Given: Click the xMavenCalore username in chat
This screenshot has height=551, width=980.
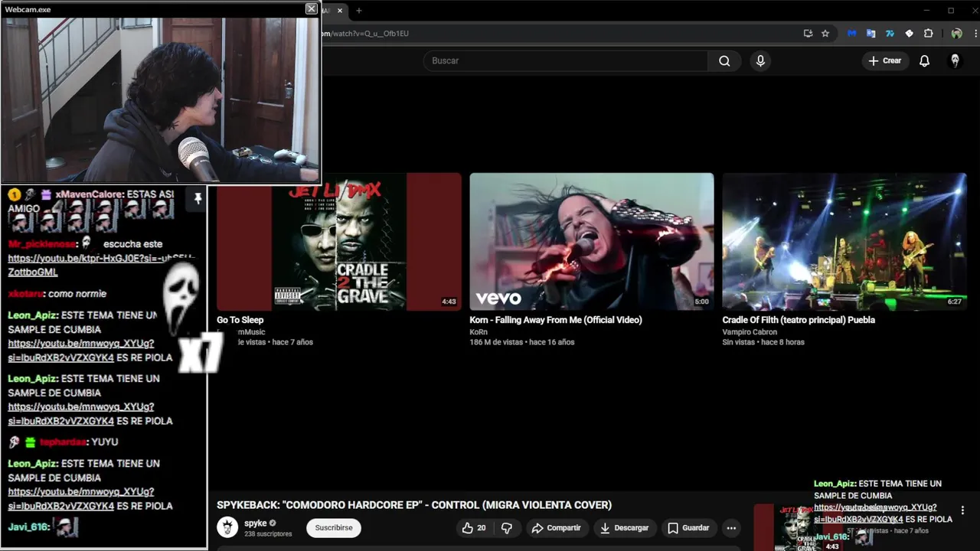Looking at the screenshot, I should [x=90, y=194].
